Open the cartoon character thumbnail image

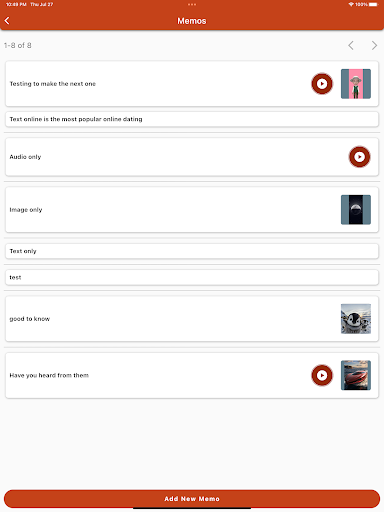pyautogui.click(x=356, y=84)
